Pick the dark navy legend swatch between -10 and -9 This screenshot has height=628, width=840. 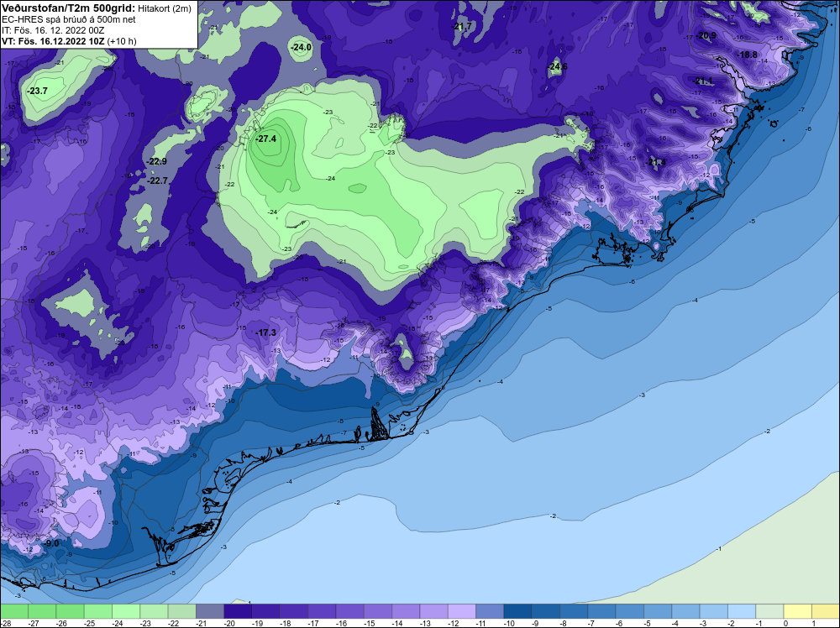(x=517, y=611)
